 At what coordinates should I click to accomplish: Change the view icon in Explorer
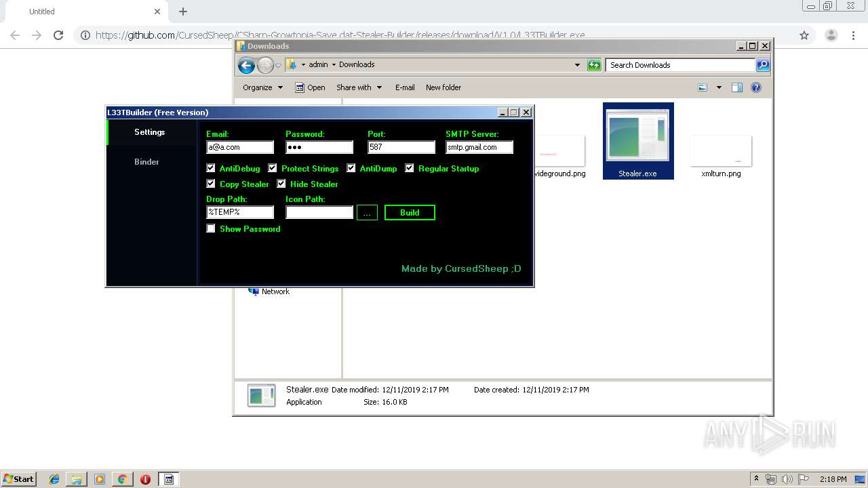tap(703, 87)
